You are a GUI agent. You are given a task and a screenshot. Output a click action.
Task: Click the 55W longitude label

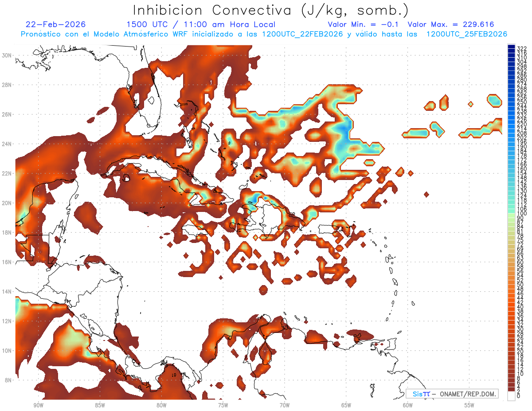469,405
